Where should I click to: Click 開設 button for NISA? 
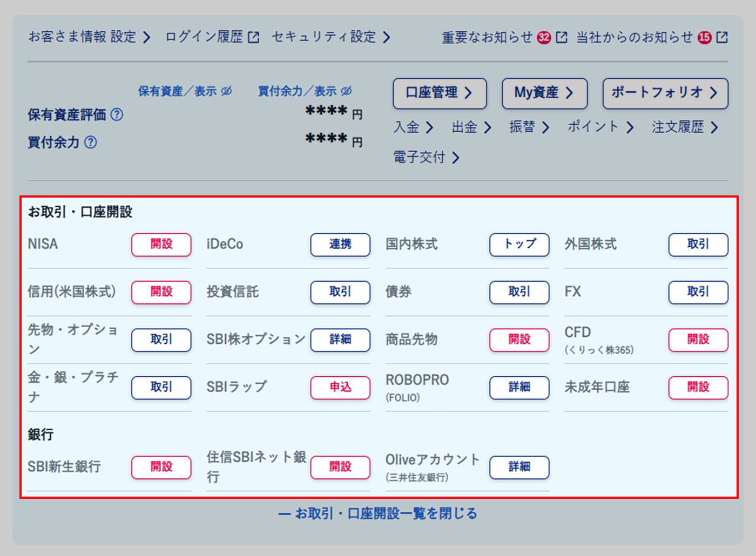(x=161, y=245)
